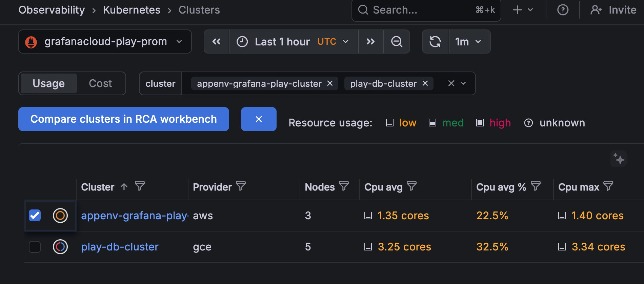Select the play-db-cluster row checkbox
644x284 pixels.
pos(35,247)
